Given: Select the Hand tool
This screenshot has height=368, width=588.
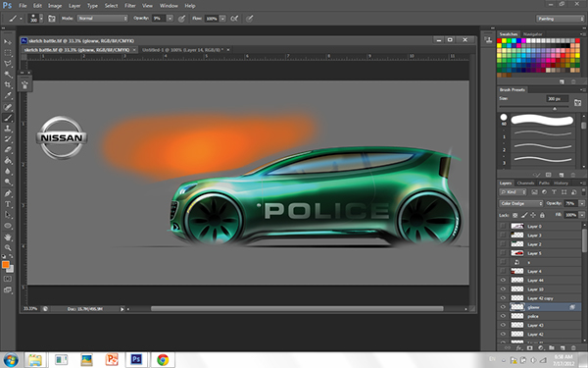Looking at the screenshot, I should tap(8, 237).
